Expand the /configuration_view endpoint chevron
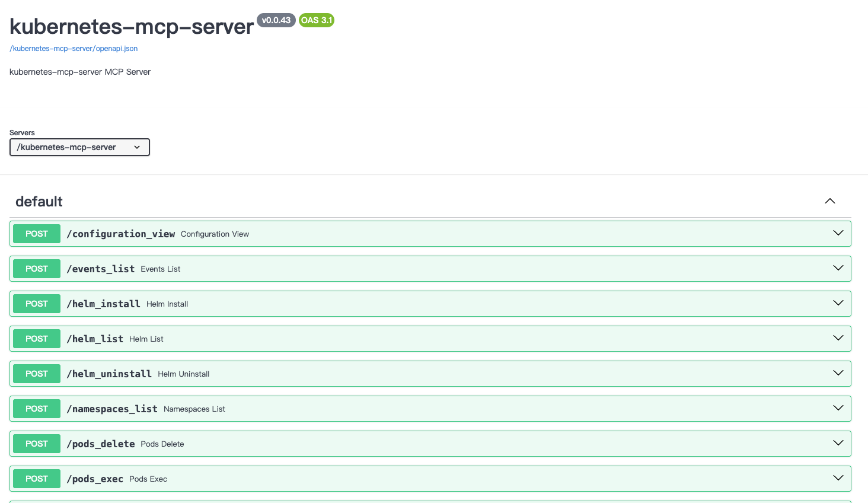 tap(838, 233)
